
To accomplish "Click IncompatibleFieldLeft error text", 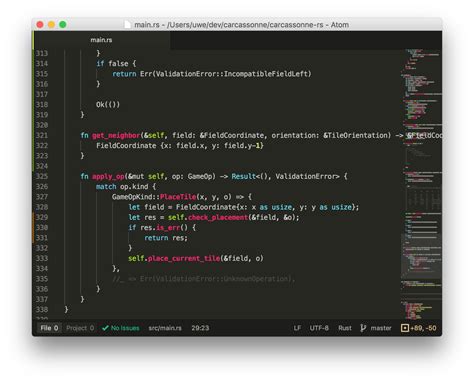I will click(x=266, y=74).
